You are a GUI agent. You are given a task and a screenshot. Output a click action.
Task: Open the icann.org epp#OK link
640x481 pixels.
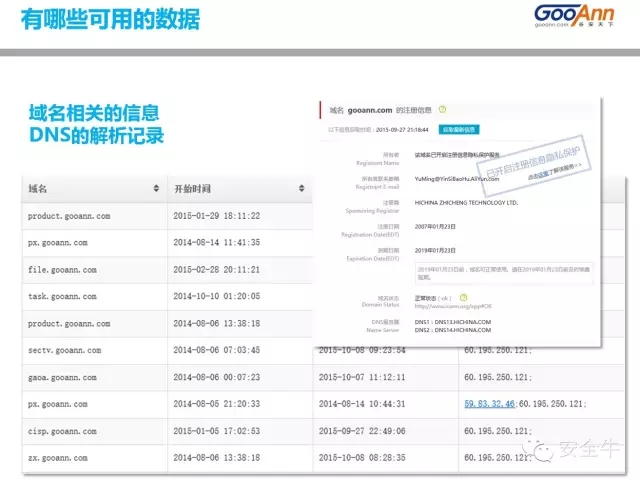tap(453, 306)
